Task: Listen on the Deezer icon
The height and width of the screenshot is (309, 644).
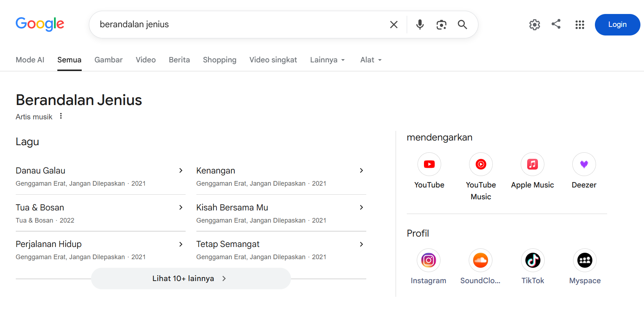Action: click(584, 164)
